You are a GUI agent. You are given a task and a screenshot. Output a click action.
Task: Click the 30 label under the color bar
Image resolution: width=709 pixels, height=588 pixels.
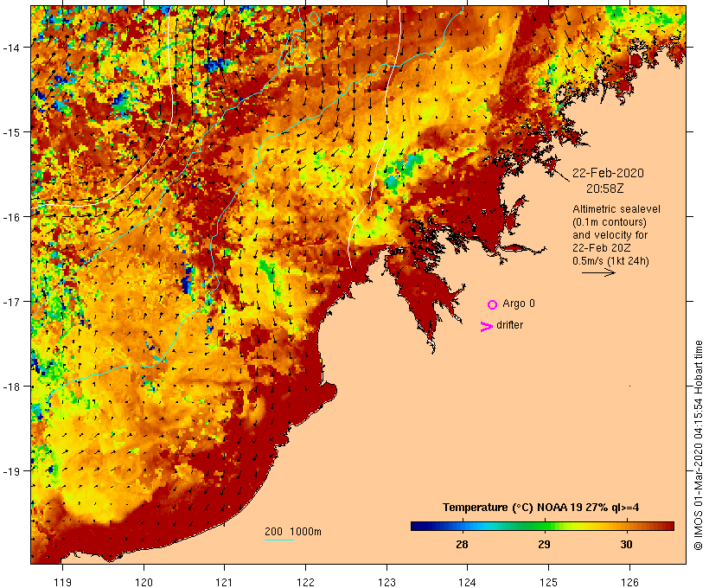pos(626,544)
